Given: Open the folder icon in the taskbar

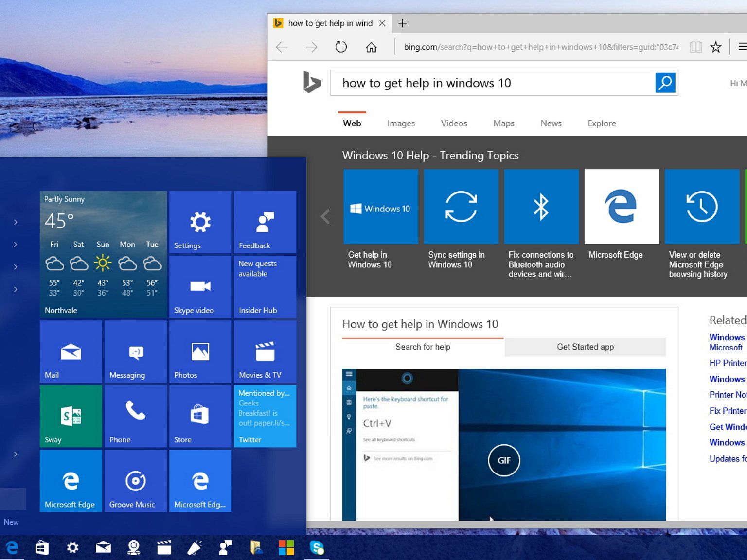Looking at the screenshot, I should pyautogui.click(x=256, y=548).
